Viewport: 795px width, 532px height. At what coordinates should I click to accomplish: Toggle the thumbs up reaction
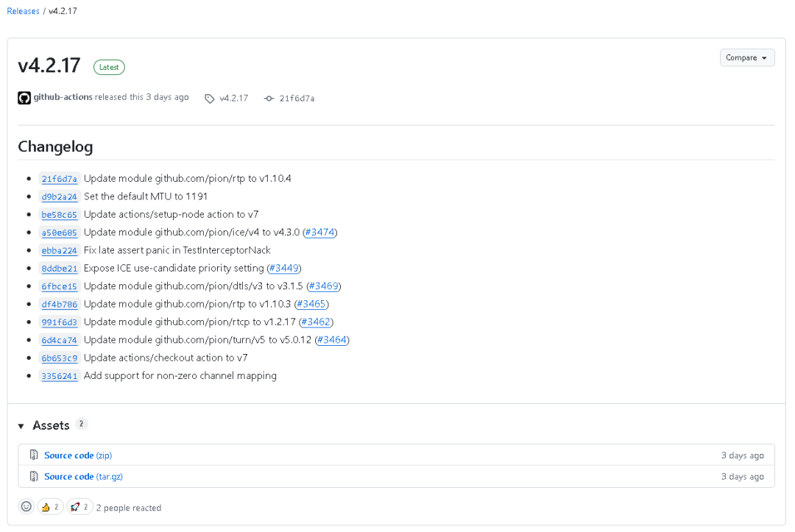click(x=50, y=507)
